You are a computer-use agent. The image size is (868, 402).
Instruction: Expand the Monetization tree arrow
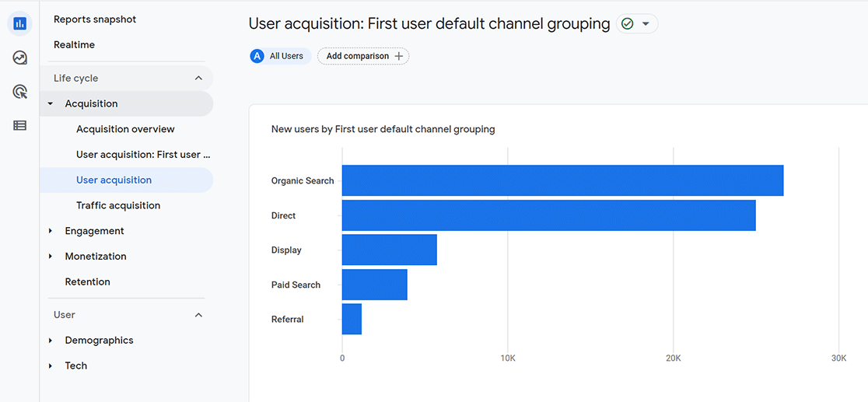(x=51, y=257)
